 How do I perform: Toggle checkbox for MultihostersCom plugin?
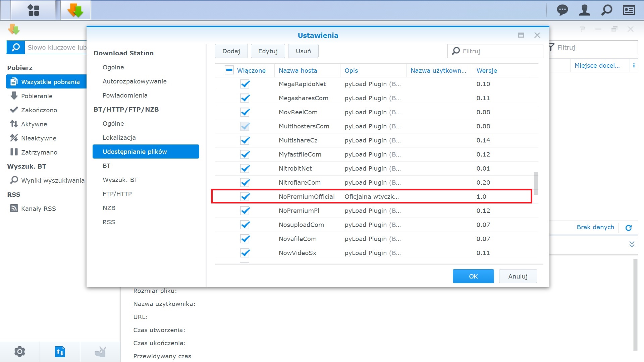click(245, 126)
